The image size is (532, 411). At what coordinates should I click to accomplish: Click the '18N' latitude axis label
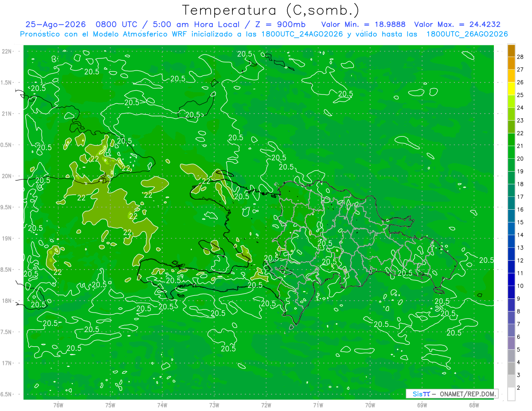point(7,301)
